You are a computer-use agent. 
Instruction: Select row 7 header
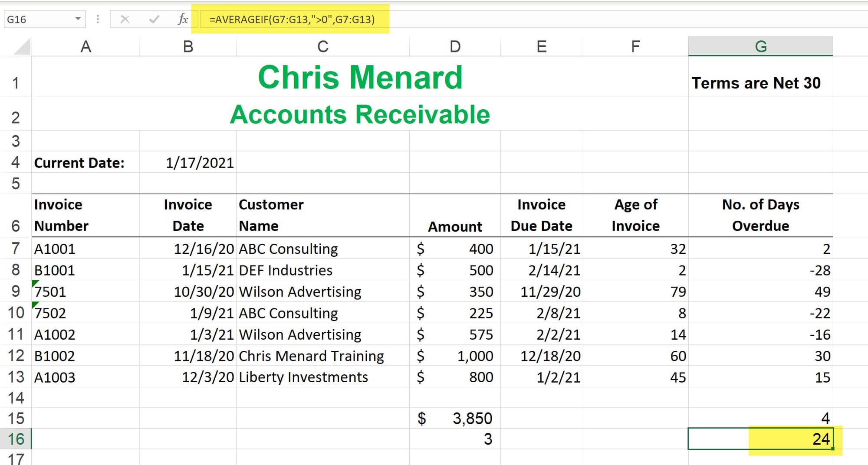coord(16,249)
